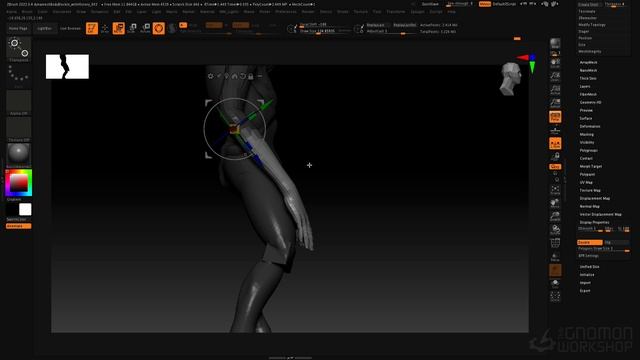Open the material sphere selector
640x360 pixels.
(x=19, y=156)
